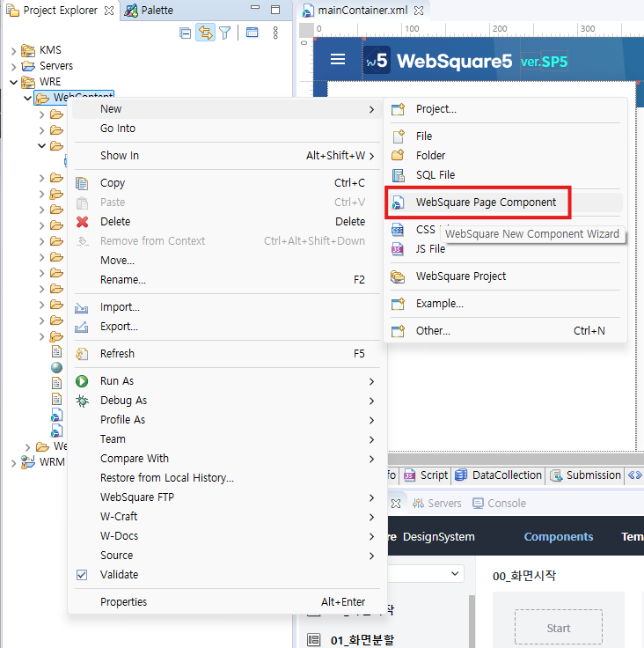Open the Debug As submenu
This screenshot has width=644, height=648.
pyautogui.click(x=225, y=401)
